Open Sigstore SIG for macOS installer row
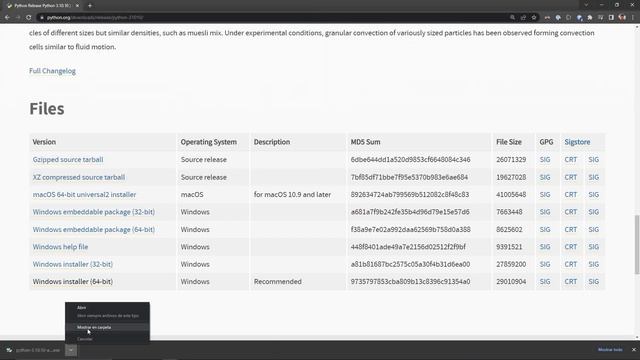Screen dimensions: 640x360 [593, 195]
